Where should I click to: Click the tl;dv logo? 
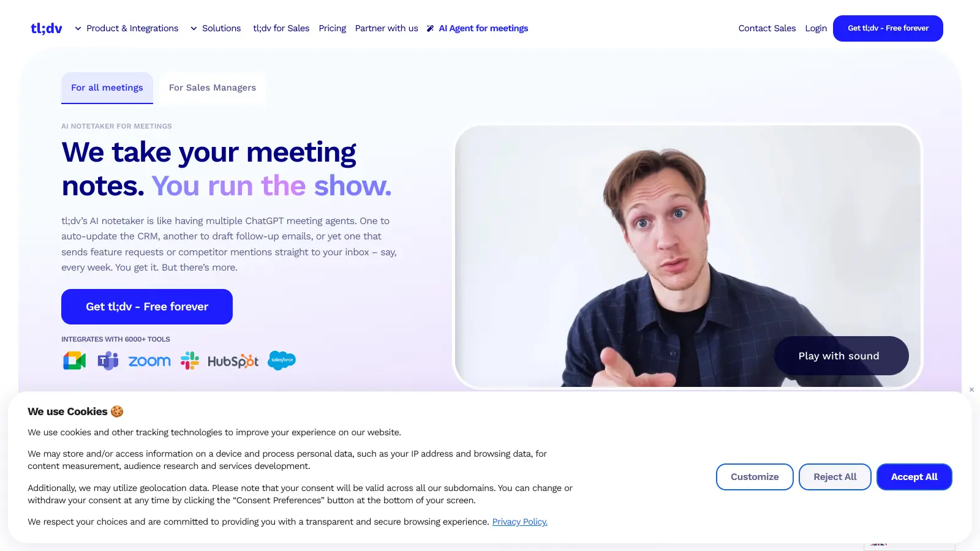coord(47,28)
